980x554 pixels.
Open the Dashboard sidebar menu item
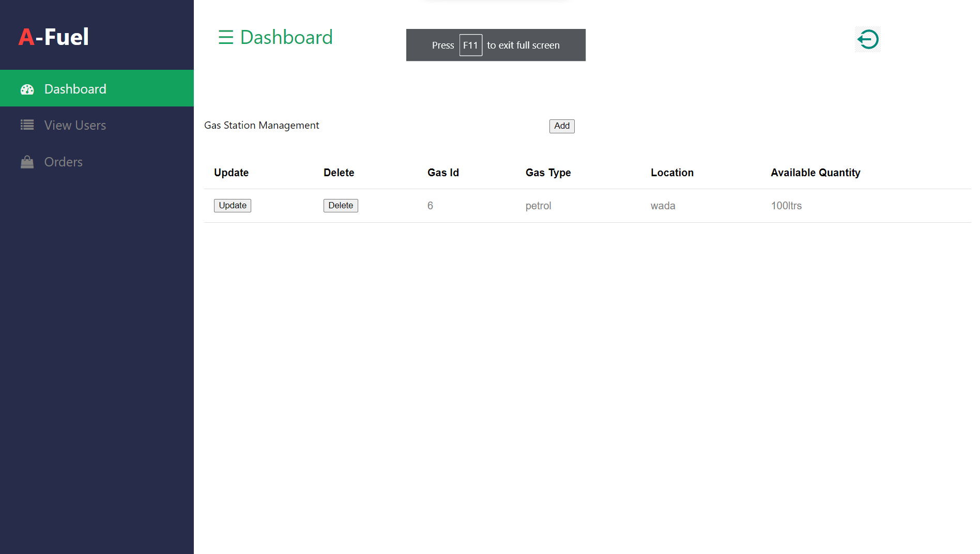tap(75, 89)
